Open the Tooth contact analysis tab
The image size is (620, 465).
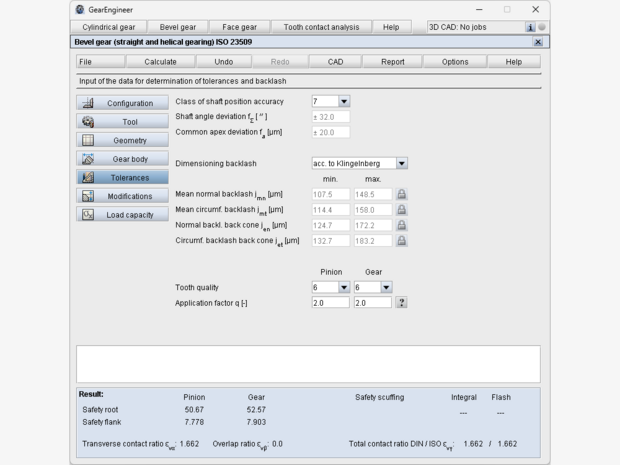[323, 27]
